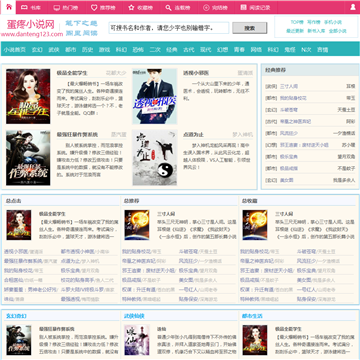Image resolution: width=360 pixels, height=360 pixels.
Task: Open the 极品全能学生 title link
Action: tap(72, 73)
